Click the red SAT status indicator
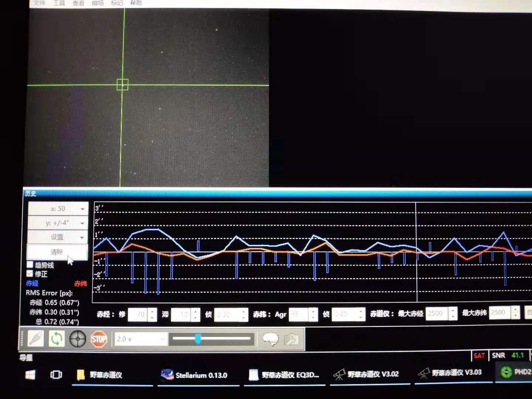Screen dimensions: 532x399 pos(479,356)
